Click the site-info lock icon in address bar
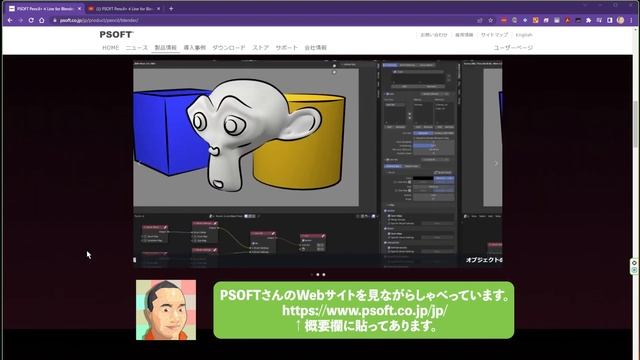Screen dimensions: 640x360 pos(55,20)
